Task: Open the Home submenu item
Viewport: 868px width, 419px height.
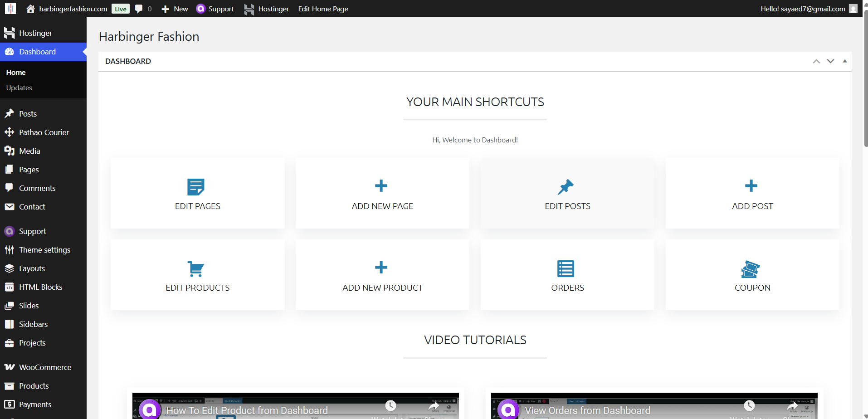Action: point(16,72)
